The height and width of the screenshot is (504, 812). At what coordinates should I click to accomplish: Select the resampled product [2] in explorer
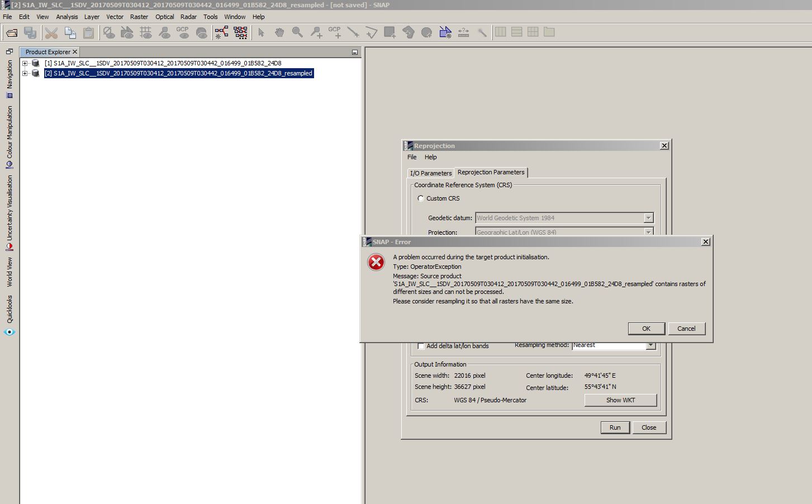[179, 74]
